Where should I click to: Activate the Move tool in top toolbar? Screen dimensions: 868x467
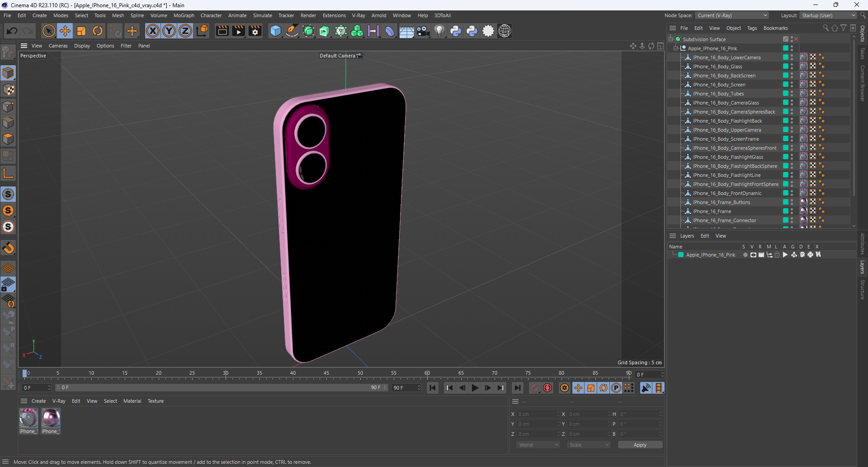point(65,31)
